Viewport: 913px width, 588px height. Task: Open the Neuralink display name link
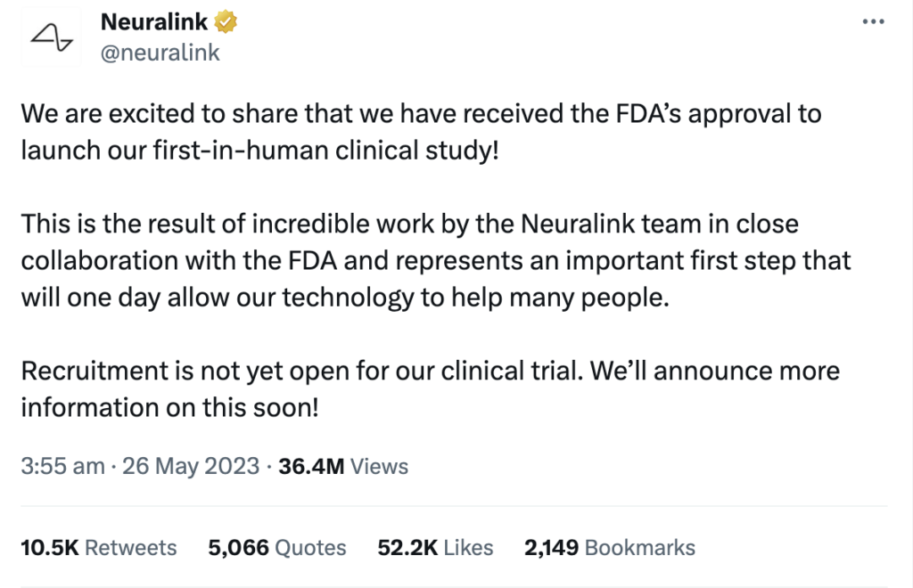click(153, 22)
